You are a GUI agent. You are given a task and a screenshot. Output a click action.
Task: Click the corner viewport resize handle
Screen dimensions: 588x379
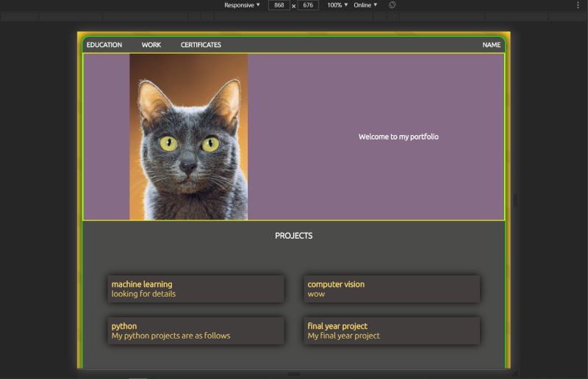pyautogui.click(x=515, y=374)
